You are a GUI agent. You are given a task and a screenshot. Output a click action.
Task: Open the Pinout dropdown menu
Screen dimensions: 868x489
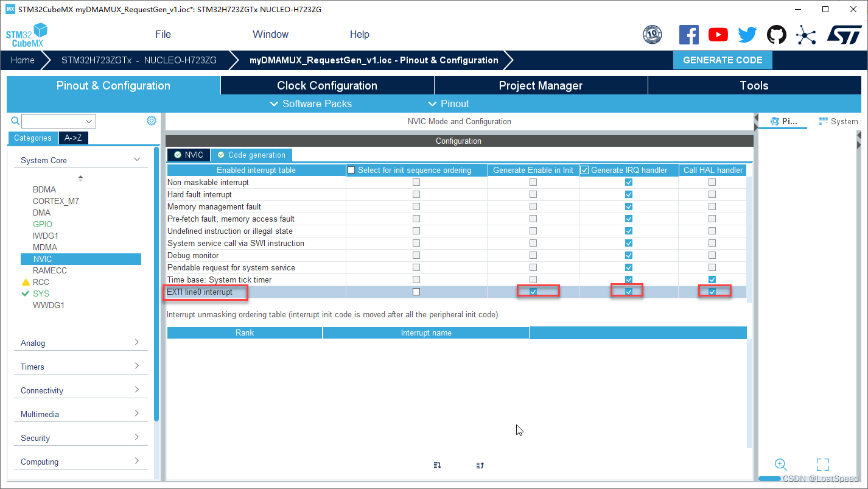click(x=449, y=104)
